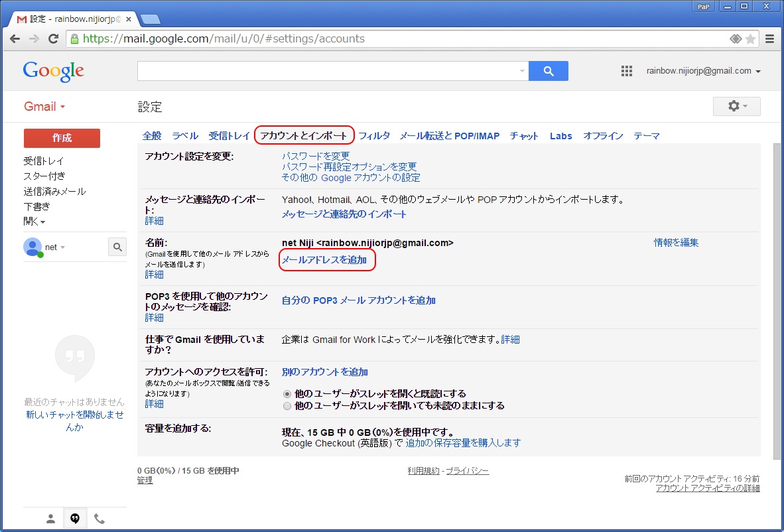
Task: Open その他の Google アカウントの設定
Action: (x=351, y=178)
